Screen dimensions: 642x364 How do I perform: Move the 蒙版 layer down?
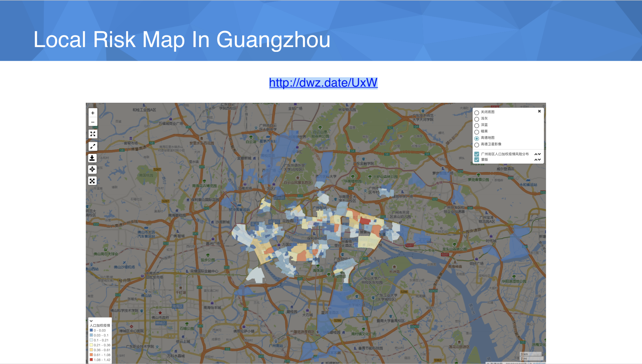(539, 160)
